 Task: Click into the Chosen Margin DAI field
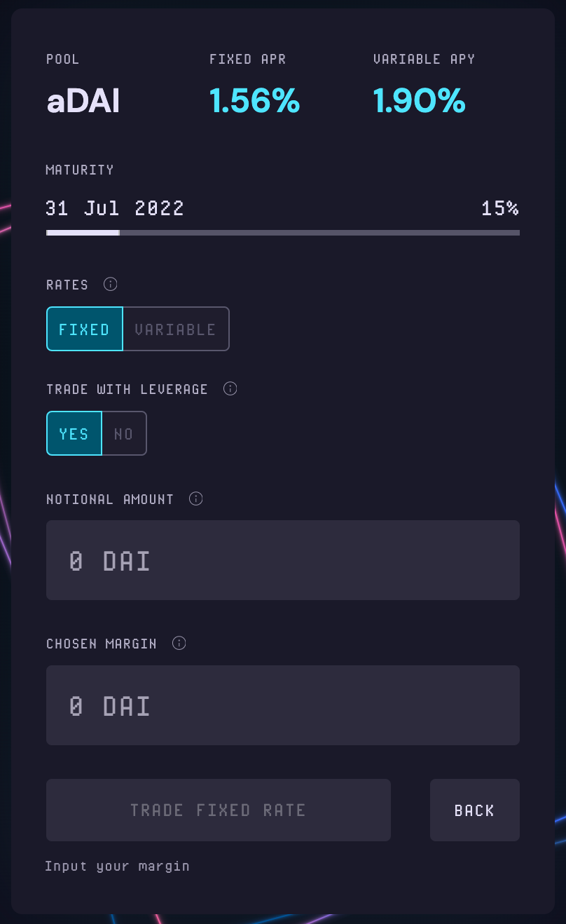click(282, 705)
